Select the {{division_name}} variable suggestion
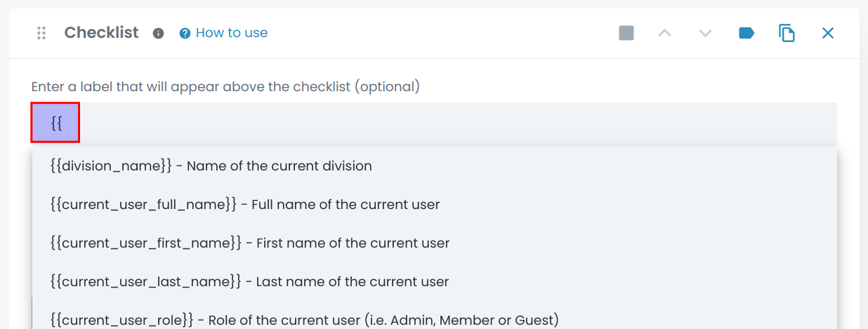The height and width of the screenshot is (329, 868). [211, 166]
